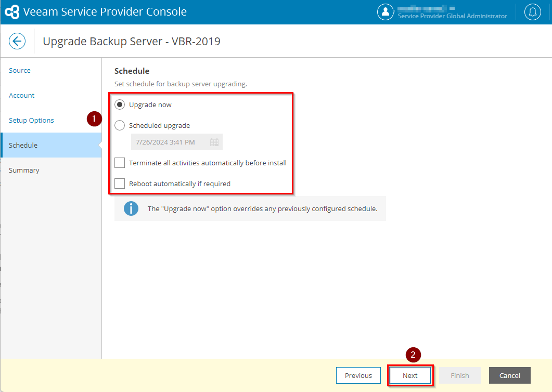Screen dimensions: 552x392
Task: Click Service Provider Global Administrator text
Action: click(453, 16)
